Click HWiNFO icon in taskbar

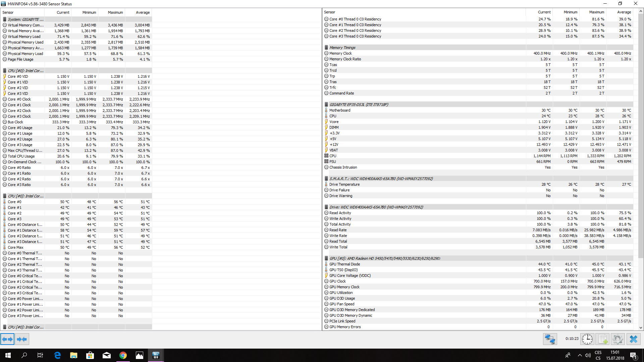(156, 355)
